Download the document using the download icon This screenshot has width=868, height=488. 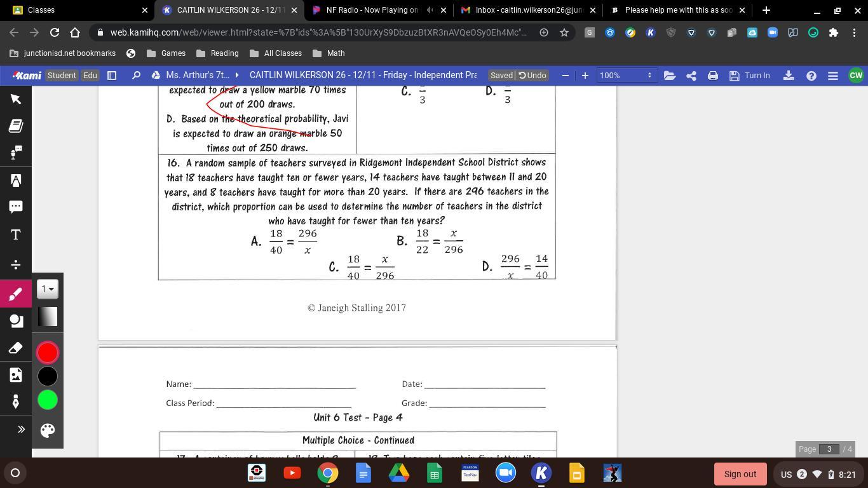pos(789,76)
